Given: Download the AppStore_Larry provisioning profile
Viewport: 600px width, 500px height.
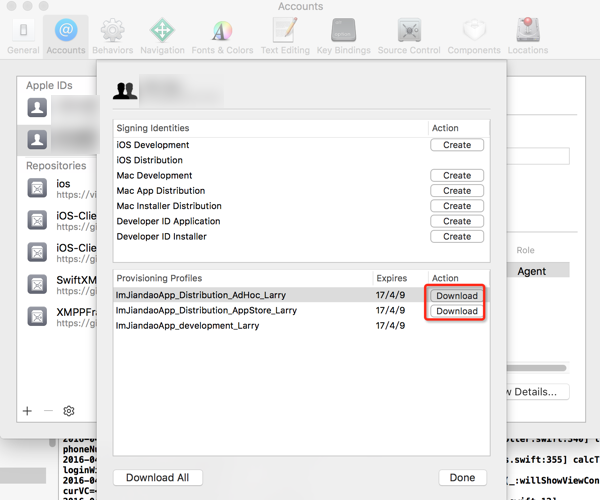Looking at the screenshot, I should click(457, 311).
